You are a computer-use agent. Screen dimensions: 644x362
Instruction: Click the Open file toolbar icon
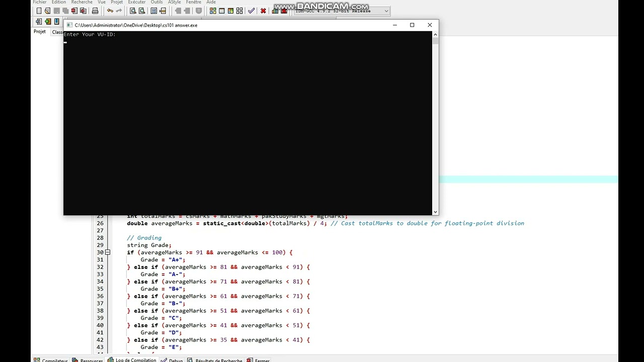point(47,11)
